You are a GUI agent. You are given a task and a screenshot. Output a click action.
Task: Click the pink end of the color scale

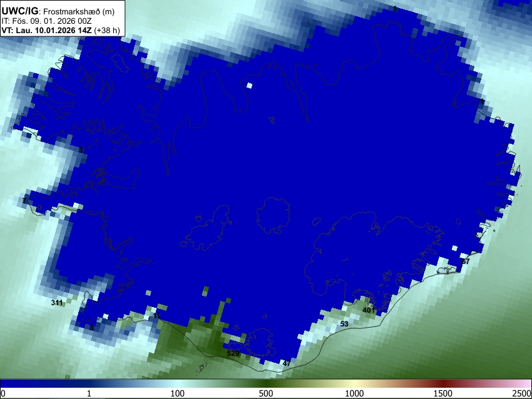(x=524, y=383)
